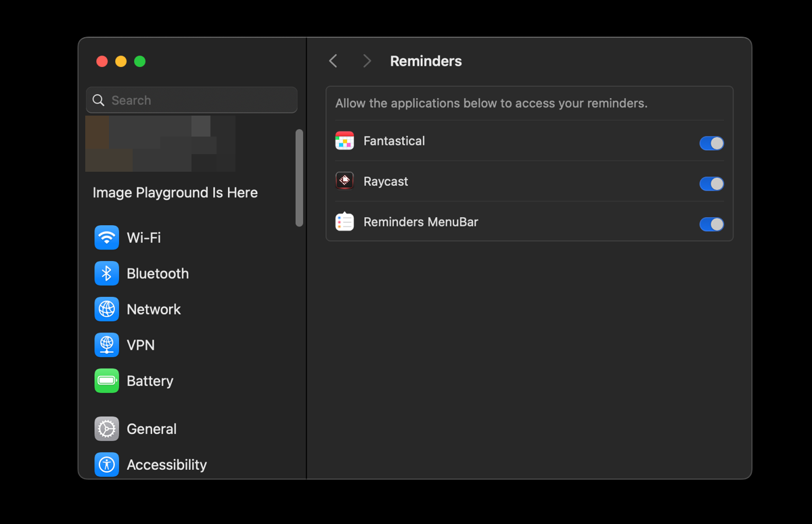Click the VPN icon in sidebar

[107, 346]
